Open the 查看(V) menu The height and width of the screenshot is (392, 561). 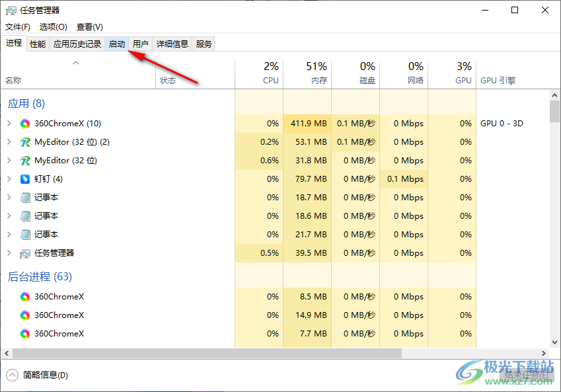click(89, 27)
